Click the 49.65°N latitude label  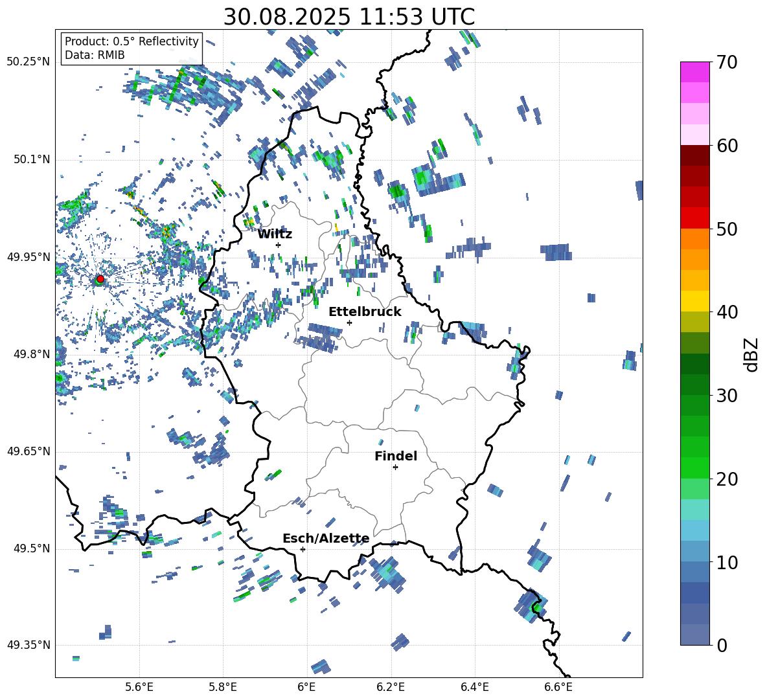pos(29,451)
